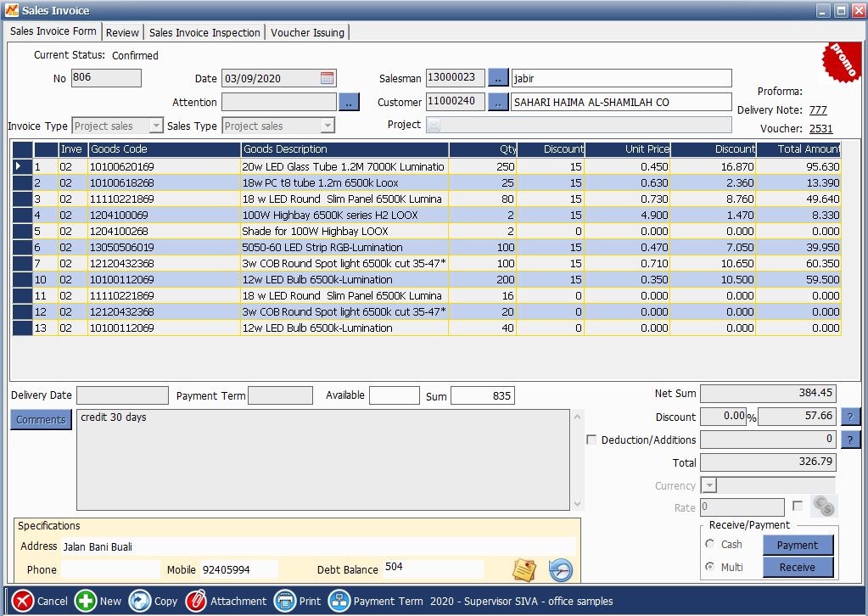Click the Cancel red X icon
This screenshot has width=868, height=616.
(x=23, y=601)
